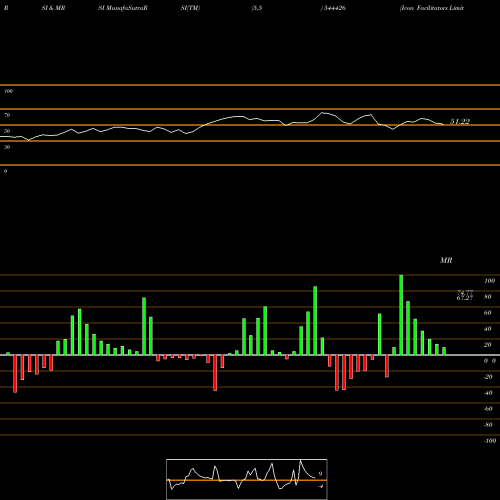The width and height of the screenshot is (500, 500).
Task: Click the '-4' value in the mini chart
Action: coord(321,486)
